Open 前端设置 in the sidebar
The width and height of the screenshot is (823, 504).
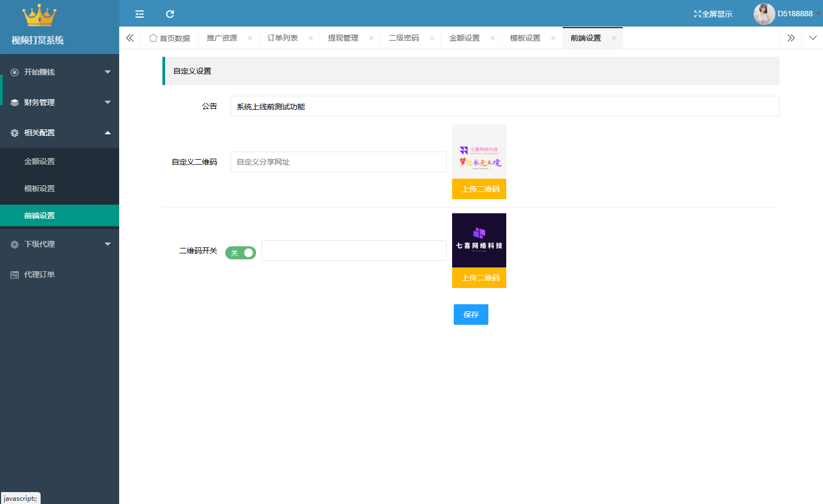(60, 215)
